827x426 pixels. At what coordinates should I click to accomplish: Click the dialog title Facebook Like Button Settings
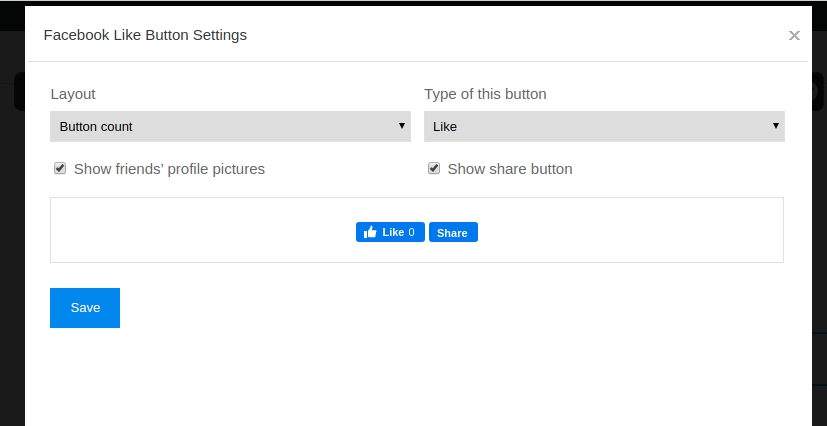point(145,35)
